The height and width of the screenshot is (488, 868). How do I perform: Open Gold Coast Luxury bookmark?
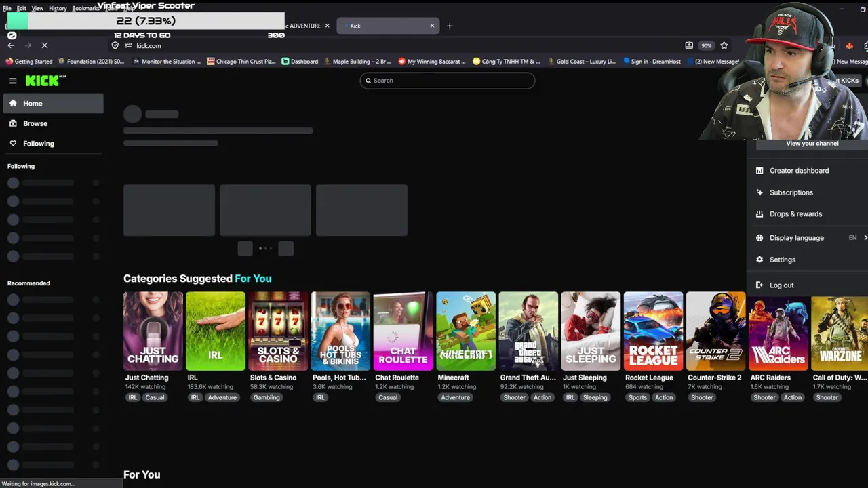580,62
